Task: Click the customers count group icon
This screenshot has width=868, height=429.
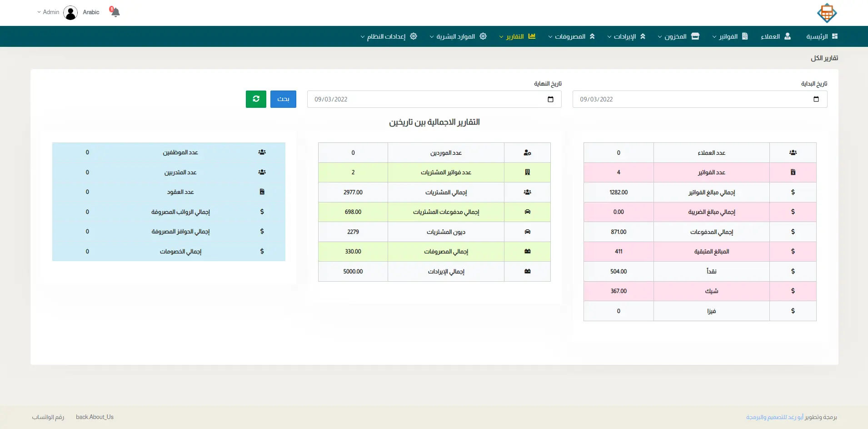Action: (793, 153)
